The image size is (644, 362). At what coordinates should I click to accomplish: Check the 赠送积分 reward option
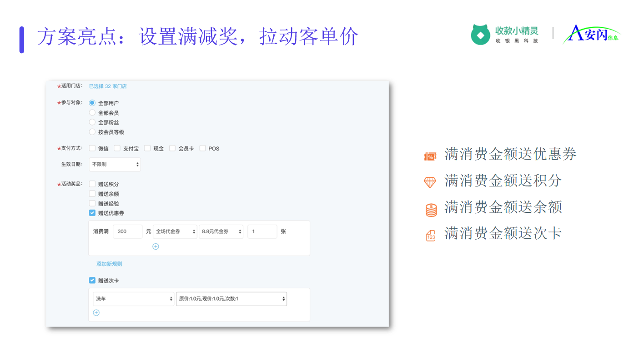click(x=92, y=184)
